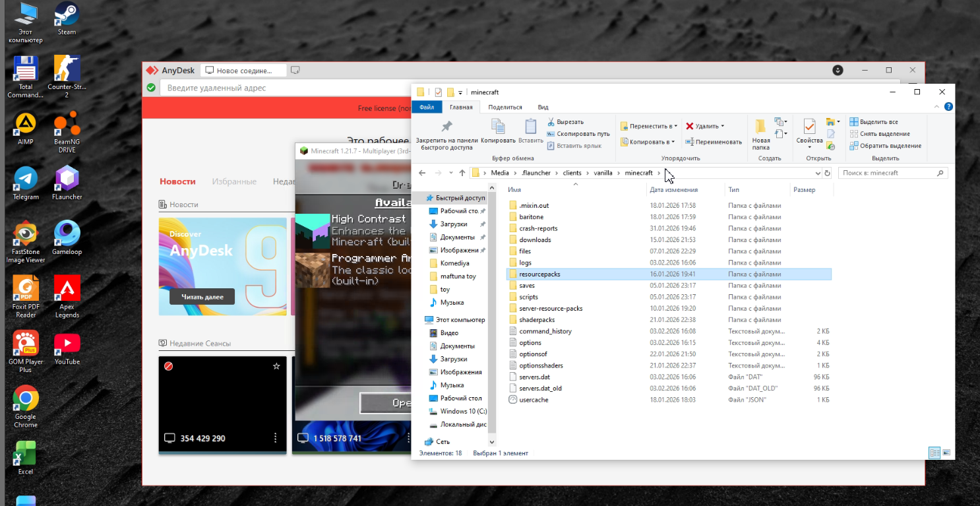
Task: Create a new folder with the ribbon icon
Action: coord(760,127)
